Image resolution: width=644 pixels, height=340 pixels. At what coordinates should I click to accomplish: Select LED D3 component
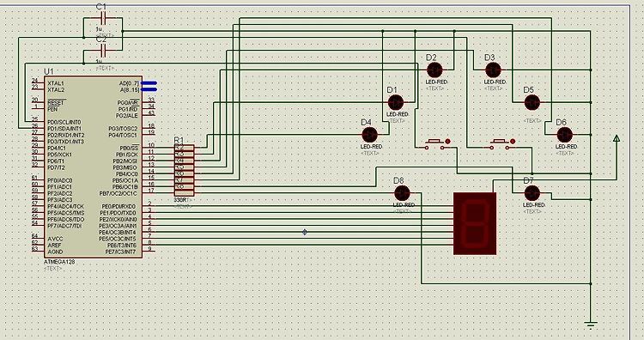493,70
